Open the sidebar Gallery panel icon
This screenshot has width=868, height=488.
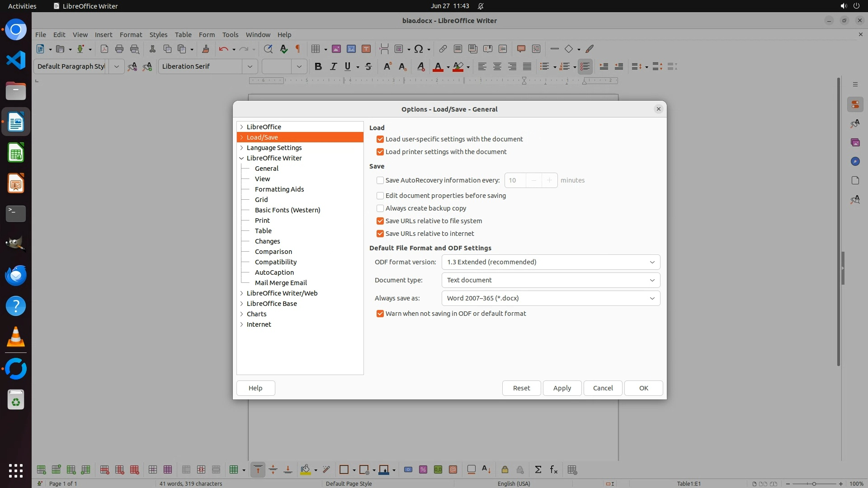coord(855,142)
